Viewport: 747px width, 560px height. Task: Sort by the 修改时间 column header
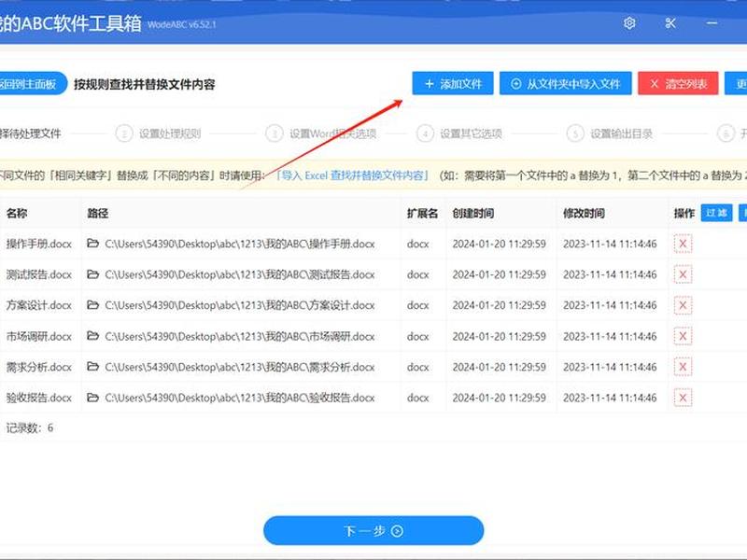click(x=584, y=213)
